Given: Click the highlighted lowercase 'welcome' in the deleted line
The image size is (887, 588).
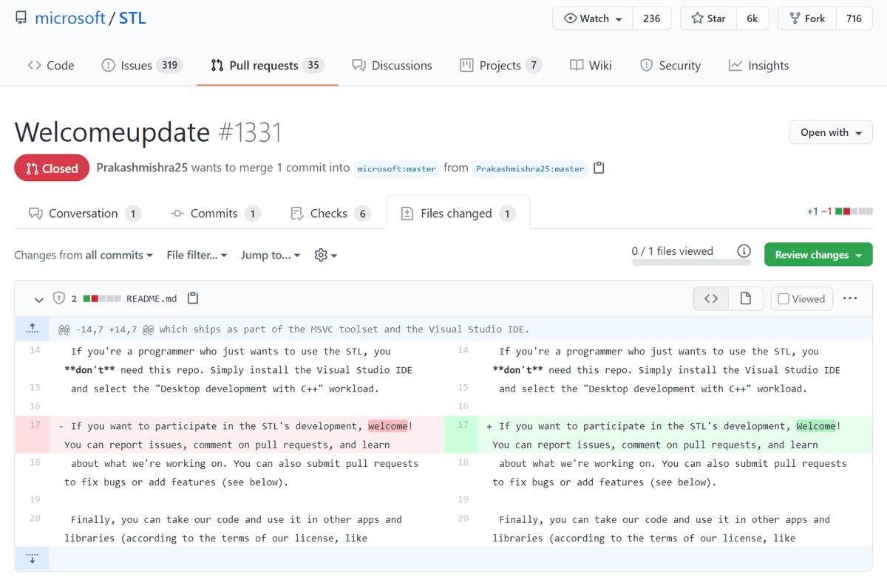Looking at the screenshot, I should [x=388, y=426].
